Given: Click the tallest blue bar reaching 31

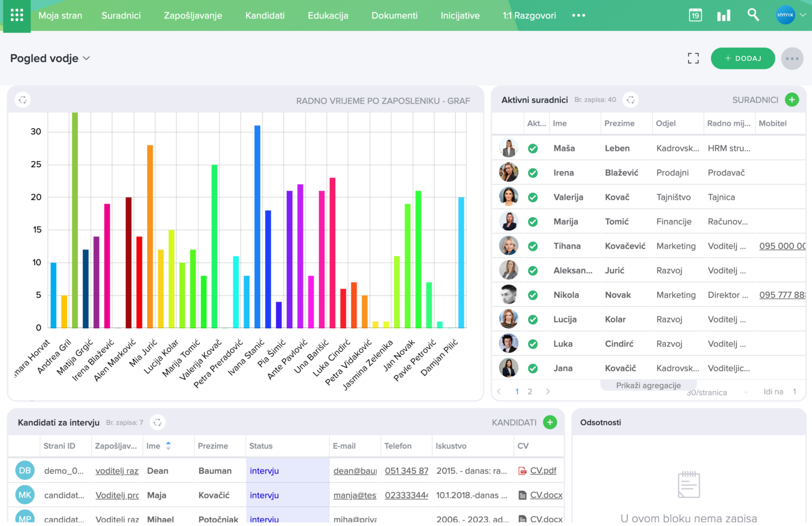Looking at the screenshot, I should click(257, 226).
